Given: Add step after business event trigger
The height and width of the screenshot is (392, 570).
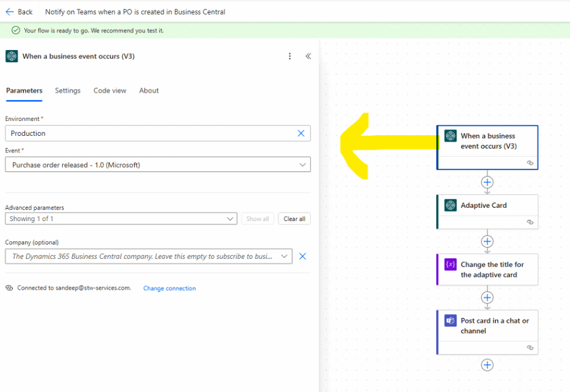Looking at the screenshot, I should [x=487, y=182].
